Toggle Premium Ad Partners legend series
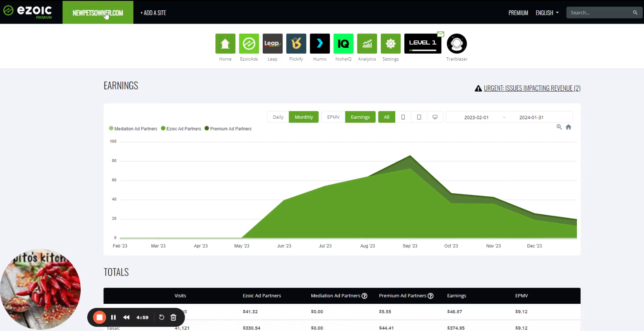Image resolution: width=644 pixels, height=331 pixels. [x=228, y=129]
